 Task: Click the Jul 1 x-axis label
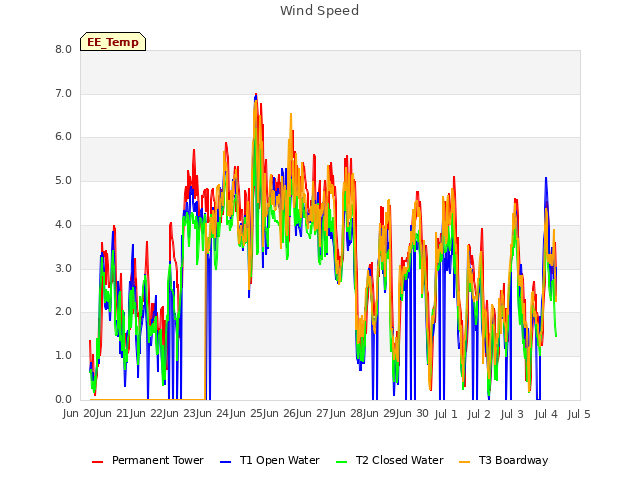446,414
